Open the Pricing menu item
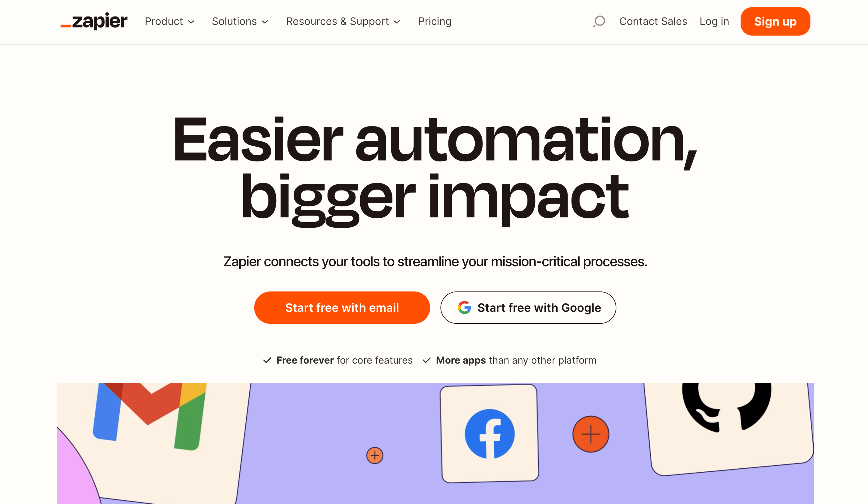Screen dimensions: 868x504 tap(435, 22)
